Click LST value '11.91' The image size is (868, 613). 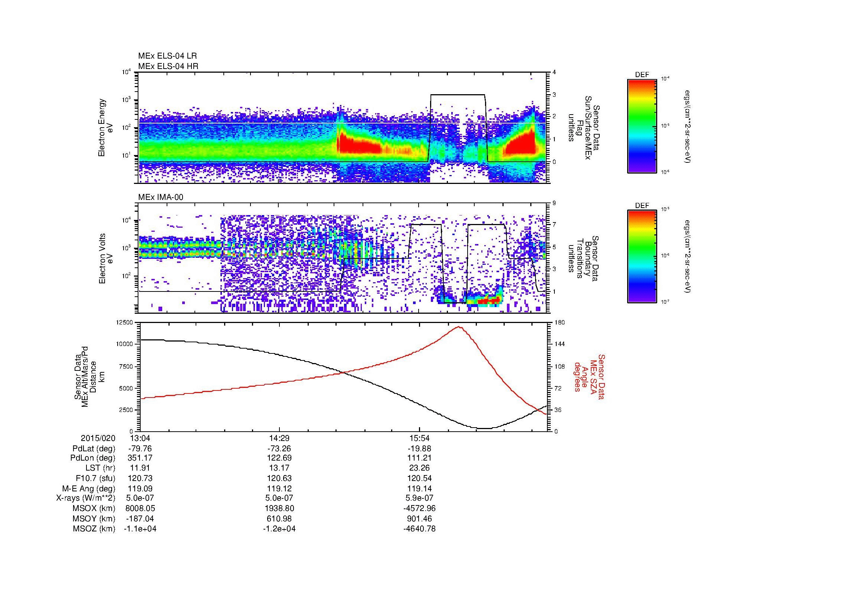tap(140, 468)
